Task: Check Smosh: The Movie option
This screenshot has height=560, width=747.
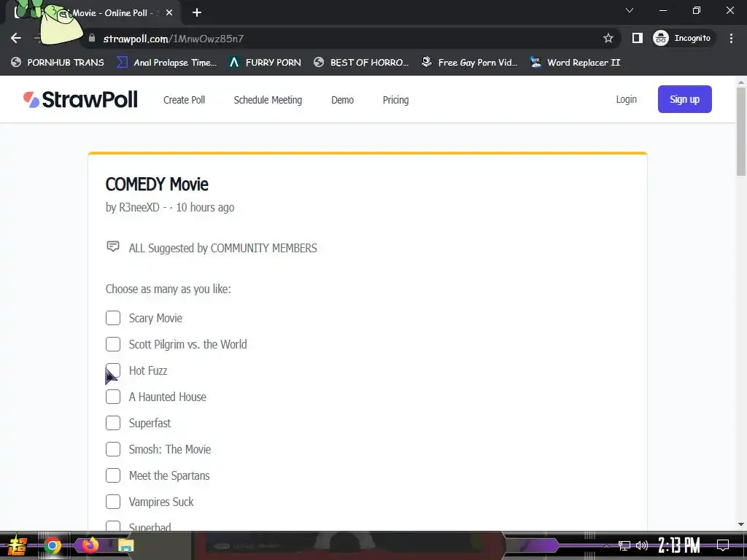Action: coord(113,449)
